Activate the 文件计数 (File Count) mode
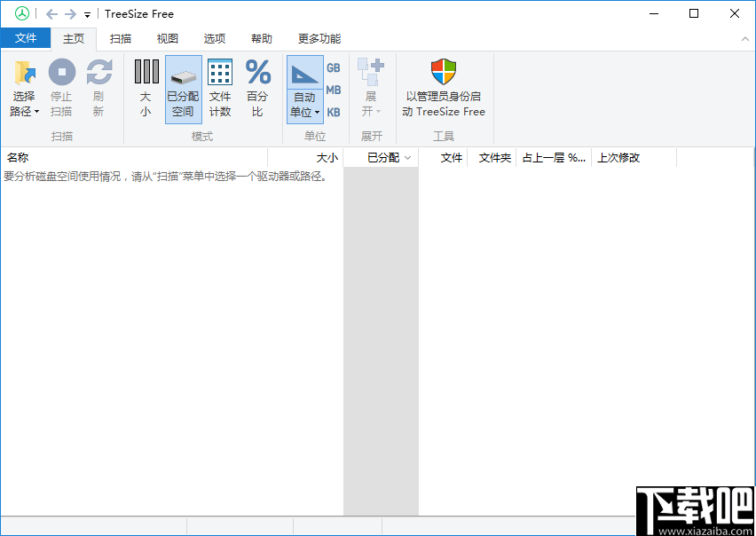756x536 pixels. tap(219, 87)
